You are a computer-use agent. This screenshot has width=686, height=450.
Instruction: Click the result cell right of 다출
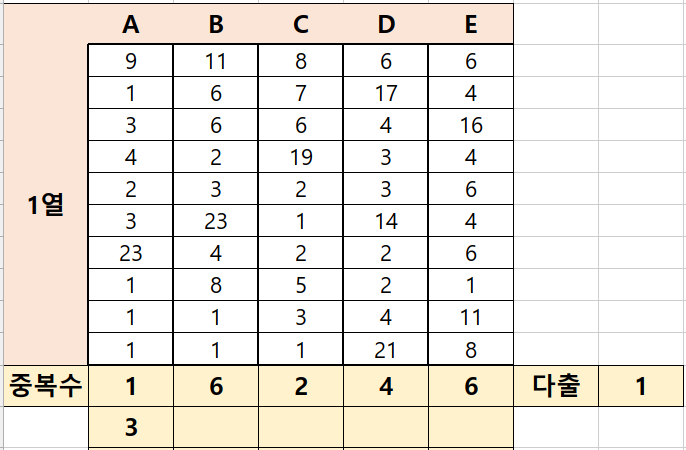click(640, 386)
